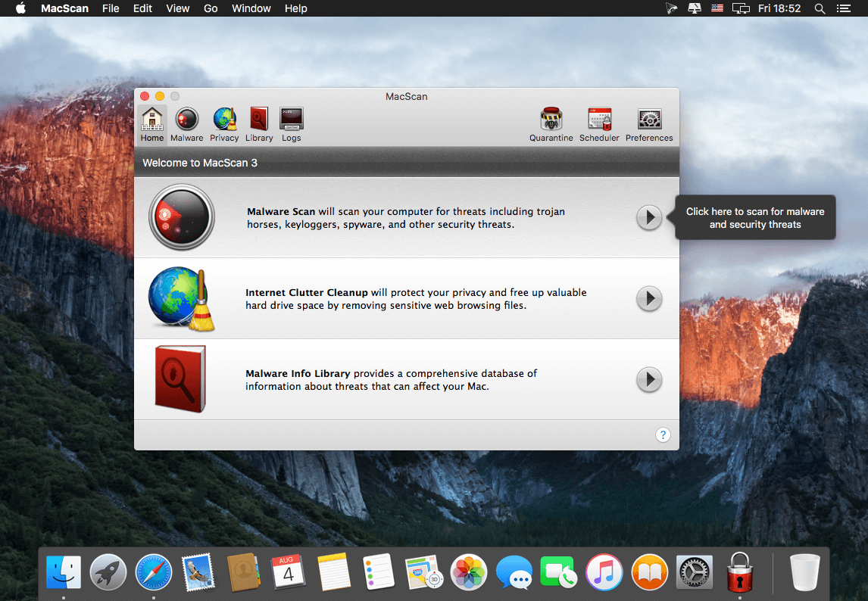Open Maps from the Dock
Screen dimensions: 868x601
424,572
